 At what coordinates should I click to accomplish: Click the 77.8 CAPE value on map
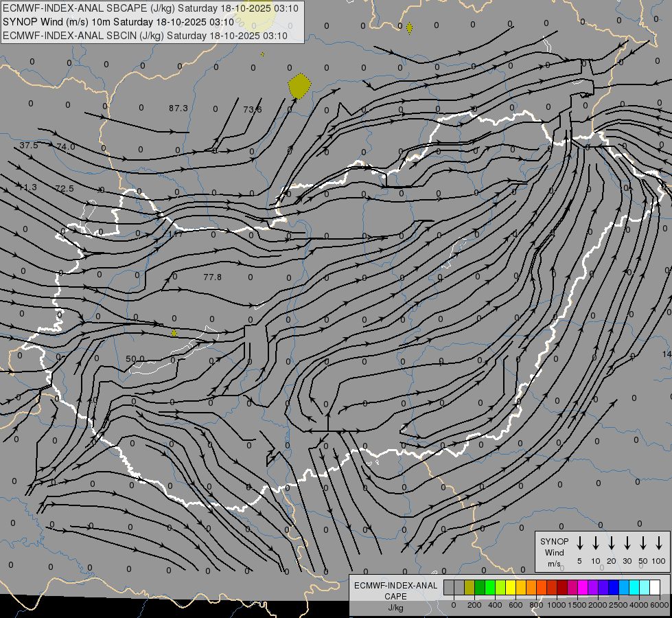tap(213, 277)
